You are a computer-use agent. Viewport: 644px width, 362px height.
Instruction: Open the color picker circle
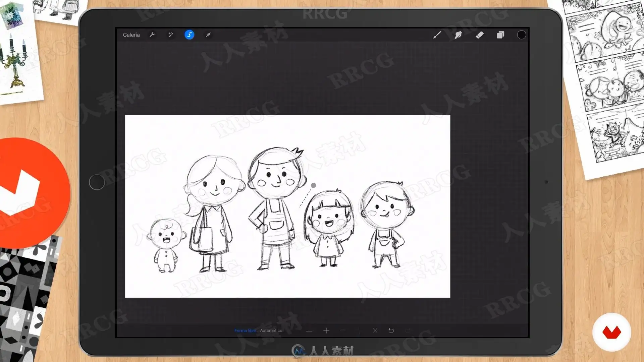tap(522, 35)
